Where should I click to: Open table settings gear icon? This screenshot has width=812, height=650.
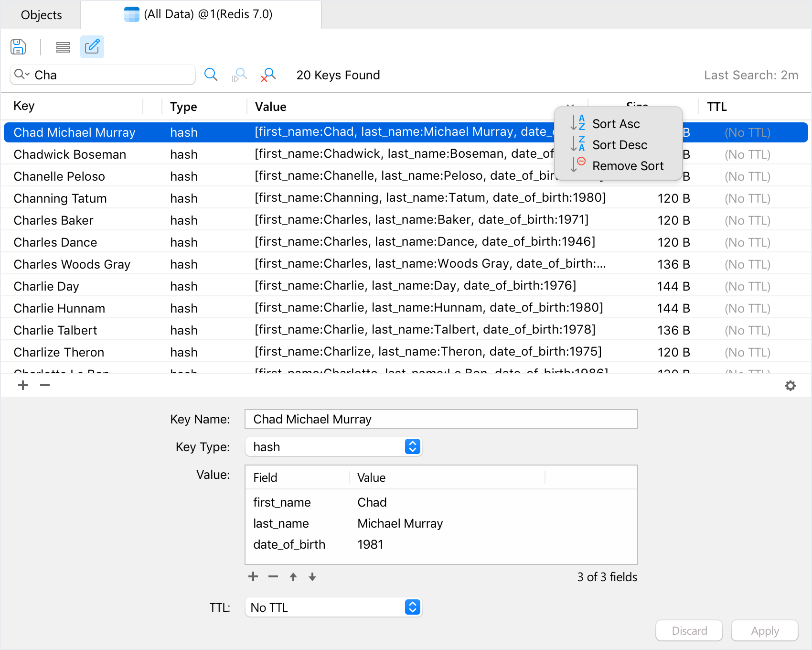[x=791, y=386]
